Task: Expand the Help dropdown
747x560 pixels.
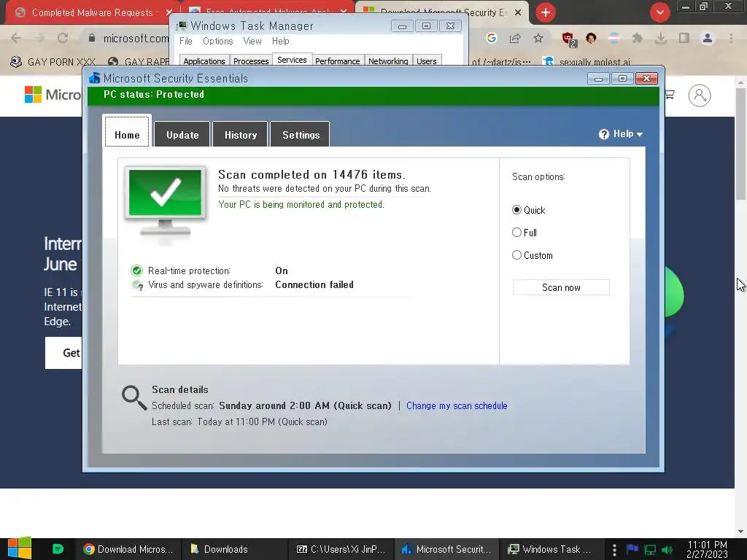Action: 621,134
